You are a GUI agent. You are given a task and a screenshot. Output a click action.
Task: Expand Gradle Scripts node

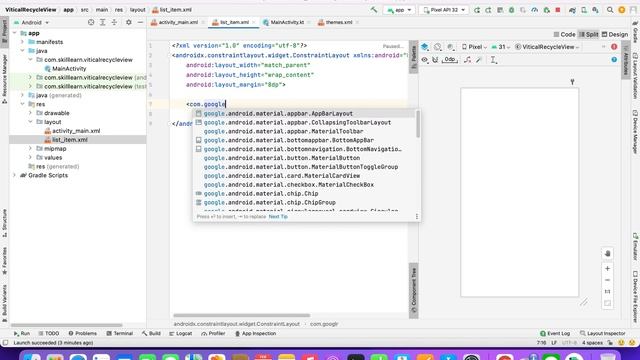pyautogui.click(x=15, y=176)
